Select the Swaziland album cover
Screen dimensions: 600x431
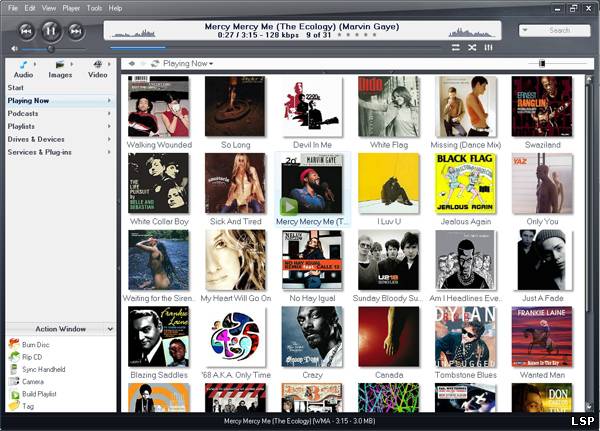(x=542, y=106)
